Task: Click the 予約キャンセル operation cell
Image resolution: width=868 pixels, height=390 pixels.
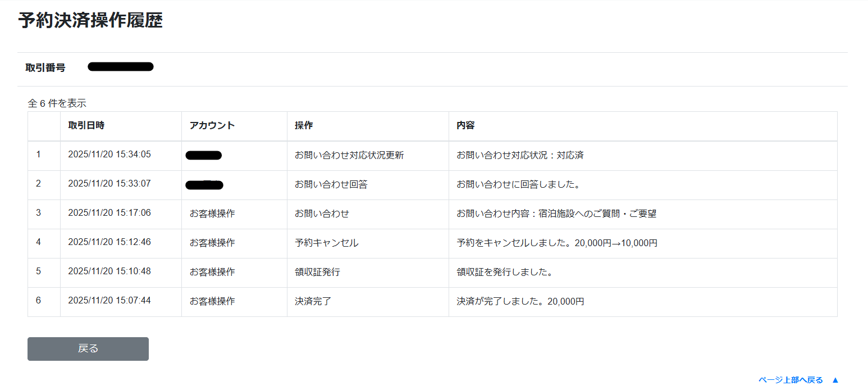Action: click(x=326, y=243)
